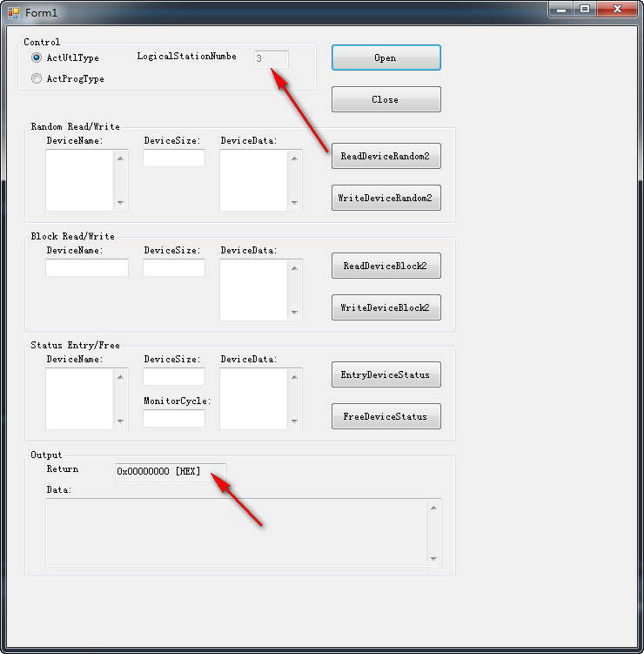644x654 pixels.
Task: Click the Form1 window icon in title bar
Action: click(13, 13)
